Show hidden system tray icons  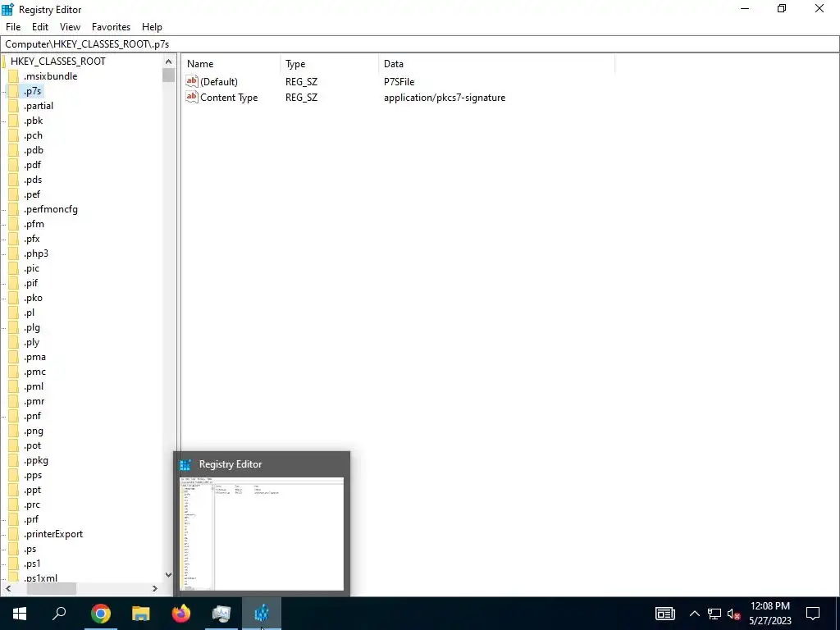click(x=694, y=614)
